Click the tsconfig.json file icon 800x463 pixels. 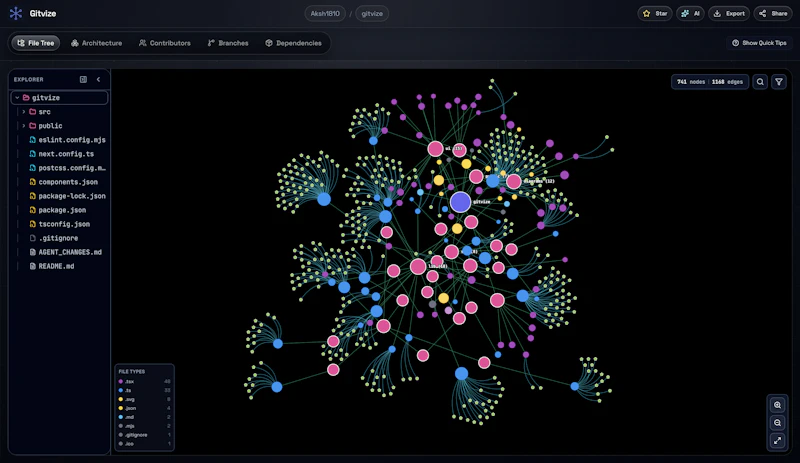coord(33,224)
